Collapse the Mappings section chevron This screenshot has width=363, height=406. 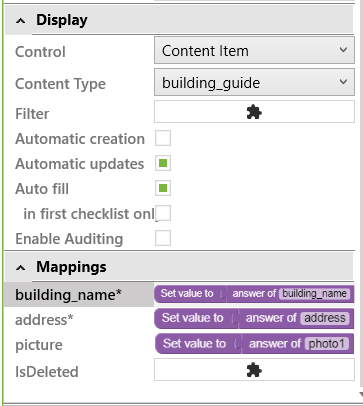(x=21, y=268)
